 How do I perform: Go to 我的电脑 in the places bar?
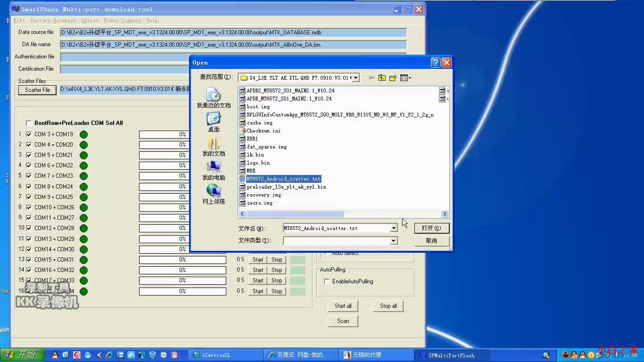214,171
